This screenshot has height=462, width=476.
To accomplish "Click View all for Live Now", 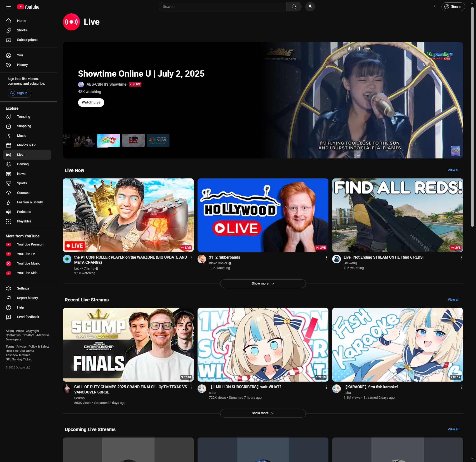I will coord(453,170).
